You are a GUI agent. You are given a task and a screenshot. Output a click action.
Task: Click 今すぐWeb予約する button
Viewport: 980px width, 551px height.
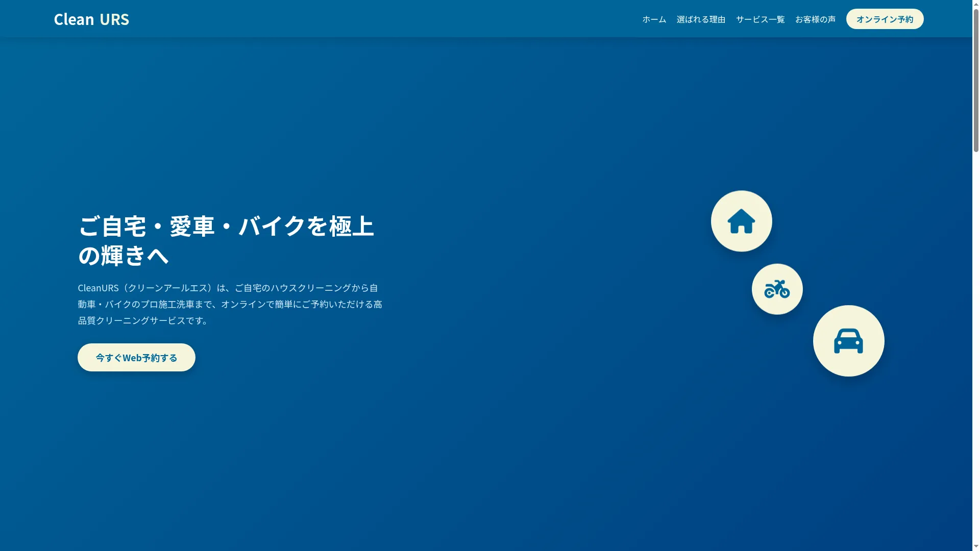click(136, 357)
